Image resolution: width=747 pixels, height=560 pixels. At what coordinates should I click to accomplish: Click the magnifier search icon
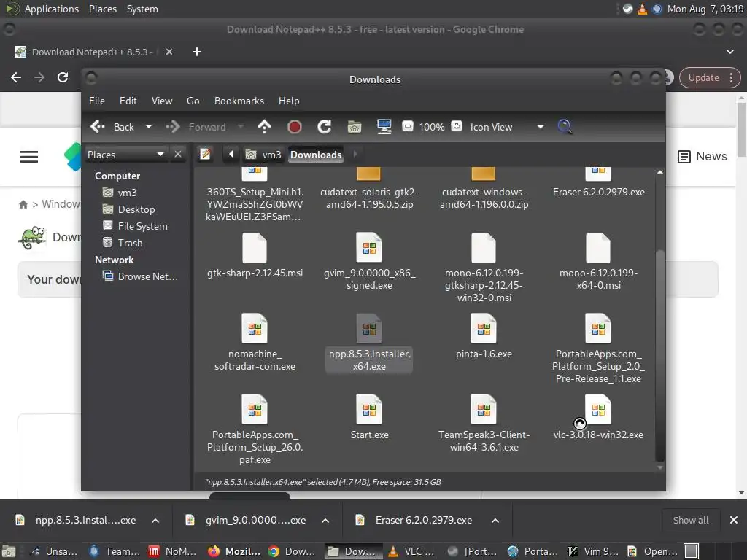(x=565, y=127)
